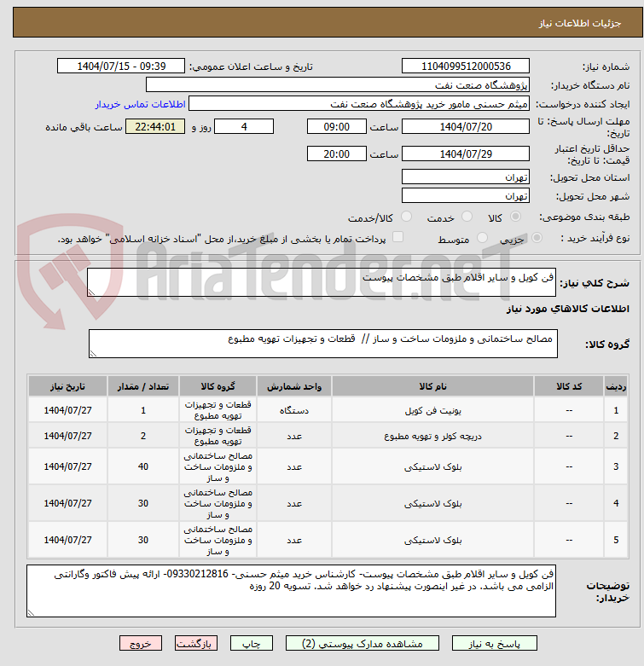Click the announcement date field 1404/07/15 - 09:39
644x666 pixels.
[x=121, y=66]
